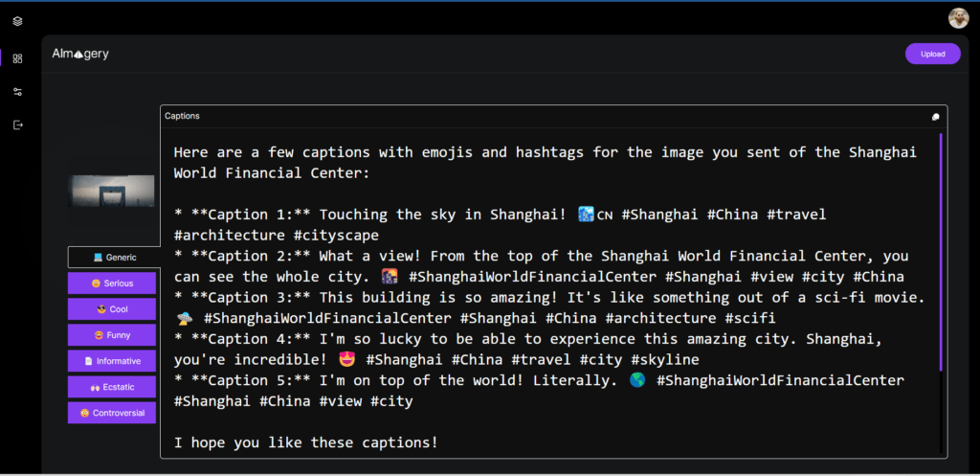This screenshot has height=476, width=980.
Task: Choose the Controversial caption style
Action: pyautogui.click(x=111, y=413)
